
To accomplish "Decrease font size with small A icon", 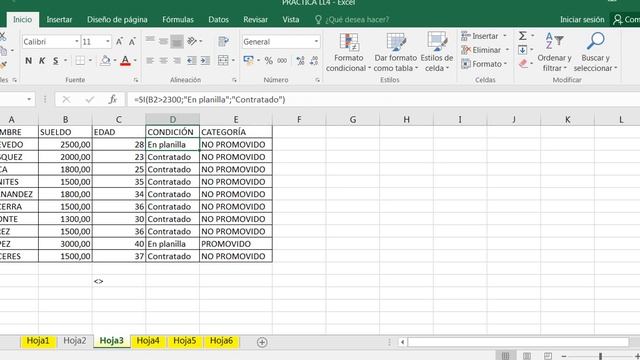I will (x=132, y=42).
